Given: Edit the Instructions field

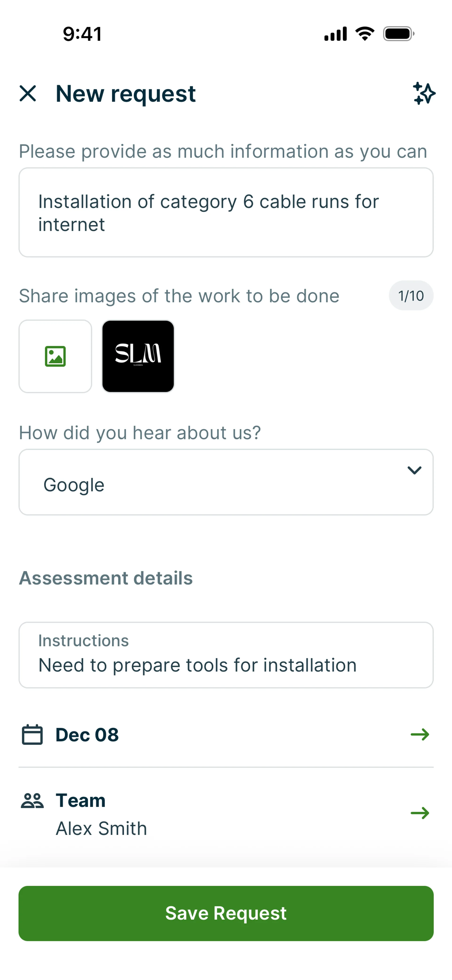Looking at the screenshot, I should click(226, 655).
